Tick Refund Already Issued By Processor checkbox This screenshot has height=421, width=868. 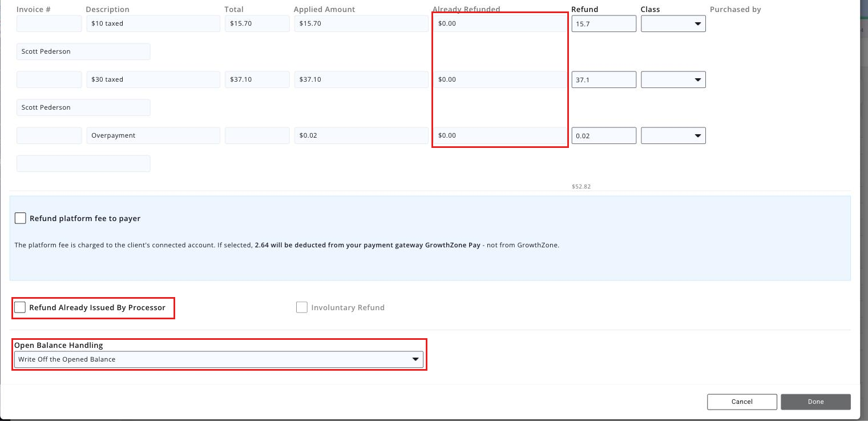click(x=20, y=307)
